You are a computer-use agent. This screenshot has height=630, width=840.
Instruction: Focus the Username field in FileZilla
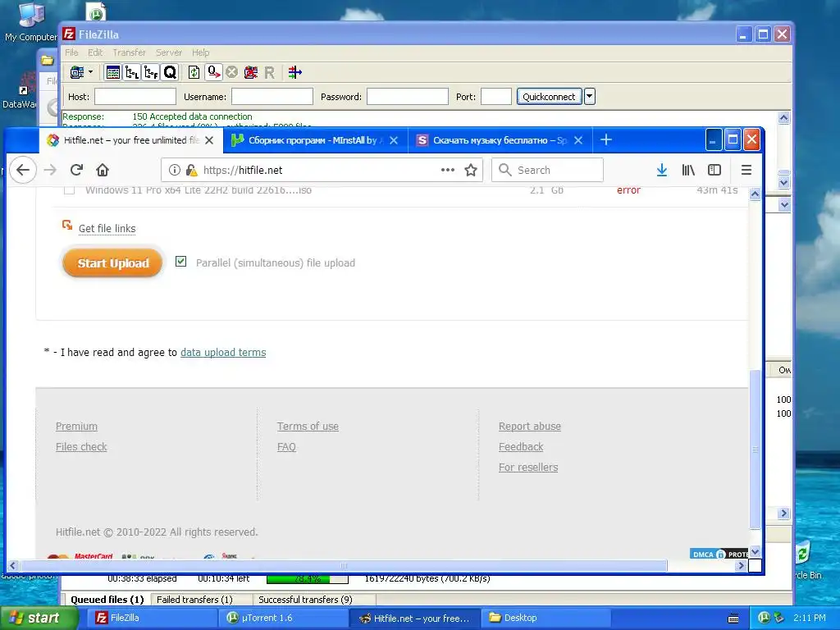[x=272, y=97]
